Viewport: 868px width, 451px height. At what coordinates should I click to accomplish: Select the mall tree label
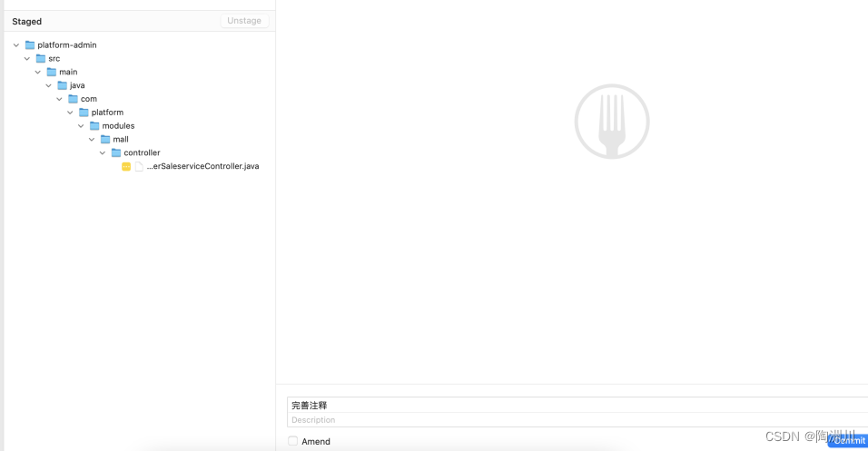click(x=121, y=139)
